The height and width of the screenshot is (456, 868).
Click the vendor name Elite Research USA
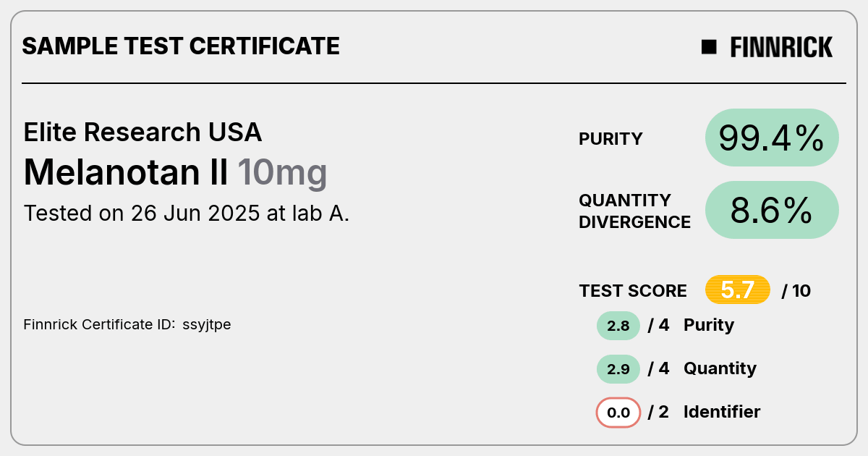143,132
